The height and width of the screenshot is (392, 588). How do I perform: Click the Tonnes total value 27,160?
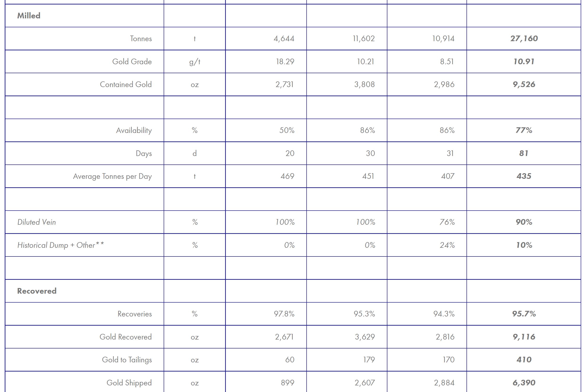(524, 39)
